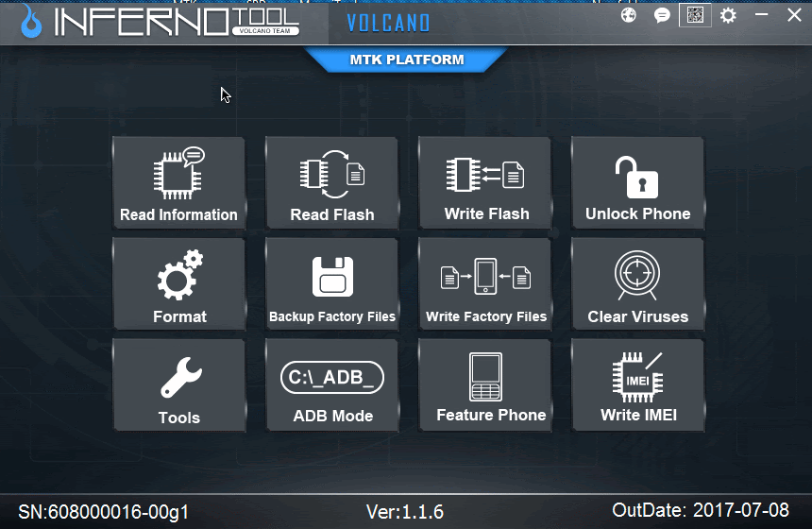Minimize the Inferno Tool window
Screen dimensions: 812x529
pos(761,15)
